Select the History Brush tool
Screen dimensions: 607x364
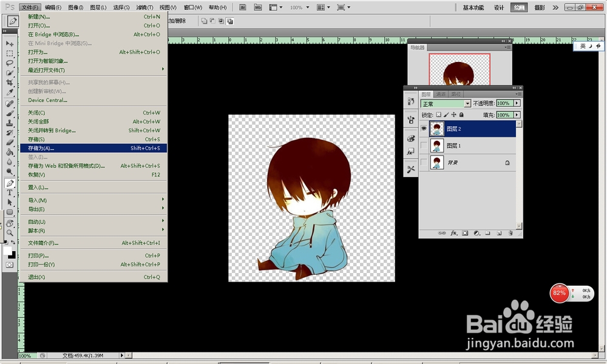click(x=10, y=133)
